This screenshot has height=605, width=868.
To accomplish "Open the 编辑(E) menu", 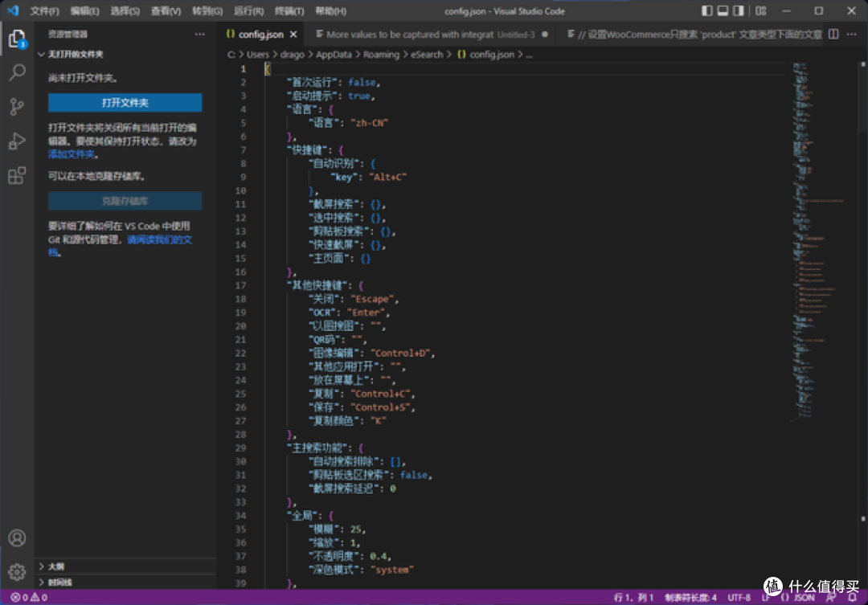I will [84, 11].
